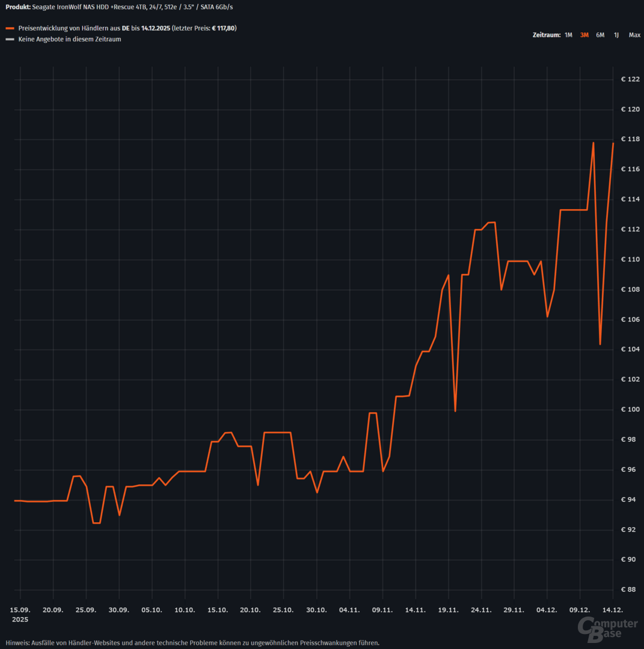Click the Hinweis note below the chart
The image size is (644, 649).
pos(192,642)
